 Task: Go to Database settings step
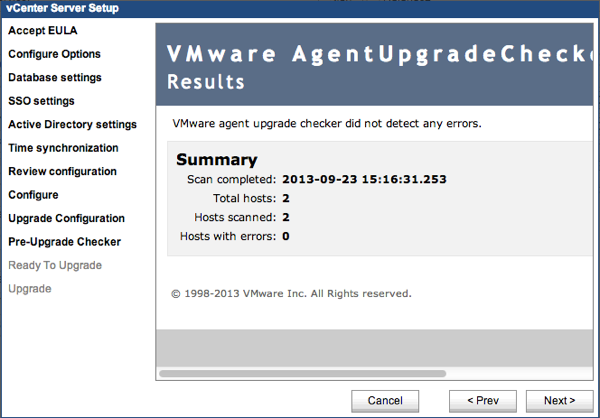pos(55,77)
